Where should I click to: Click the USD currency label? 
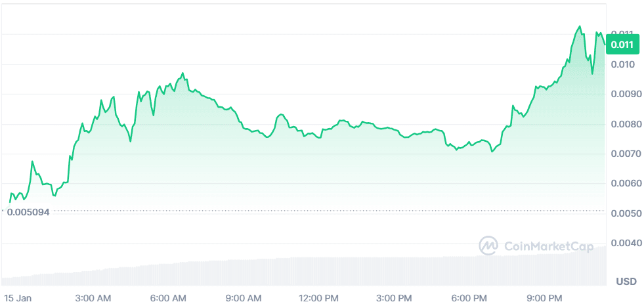(x=626, y=282)
